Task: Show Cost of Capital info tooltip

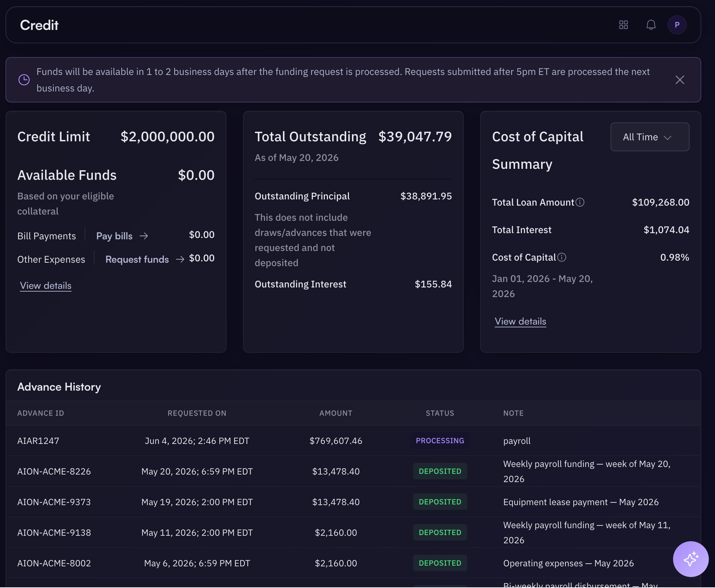Action: click(x=562, y=257)
